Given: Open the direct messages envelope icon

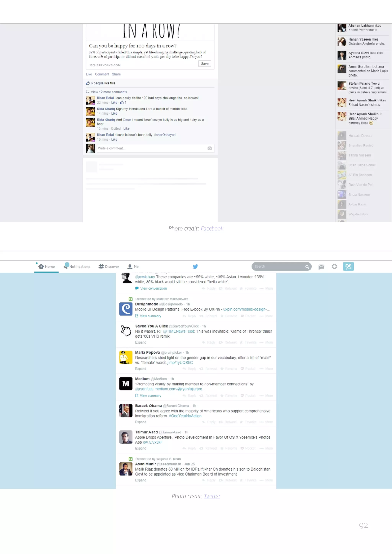Looking at the screenshot, I should point(321,267).
